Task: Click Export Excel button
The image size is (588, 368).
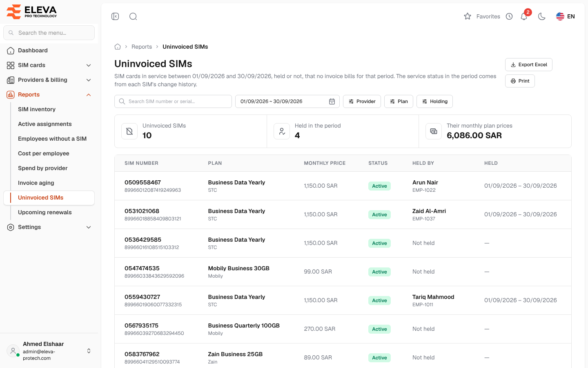Action: (x=529, y=65)
